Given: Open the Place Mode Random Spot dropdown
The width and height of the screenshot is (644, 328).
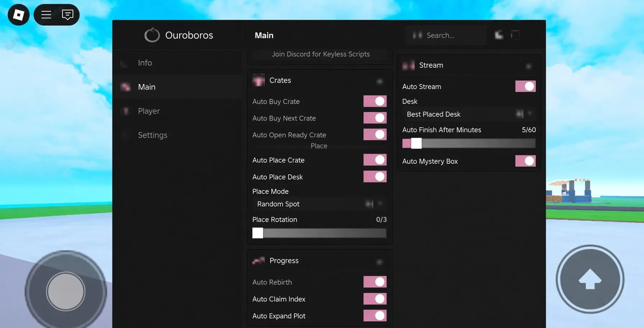Looking at the screenshot, I should 319,204.
